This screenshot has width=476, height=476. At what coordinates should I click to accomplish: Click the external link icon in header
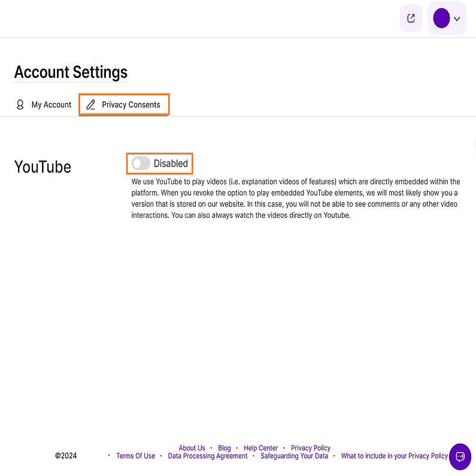click(411, 19)
